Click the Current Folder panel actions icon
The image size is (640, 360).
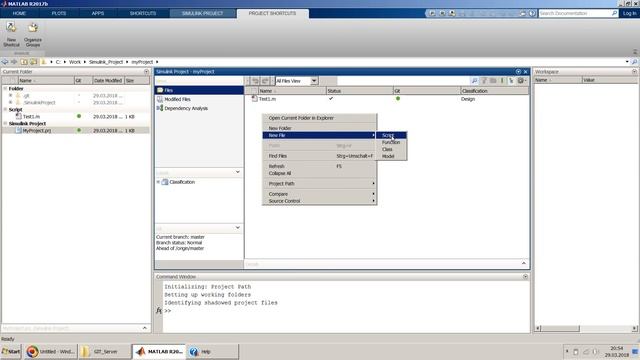[x=147, y=71]
